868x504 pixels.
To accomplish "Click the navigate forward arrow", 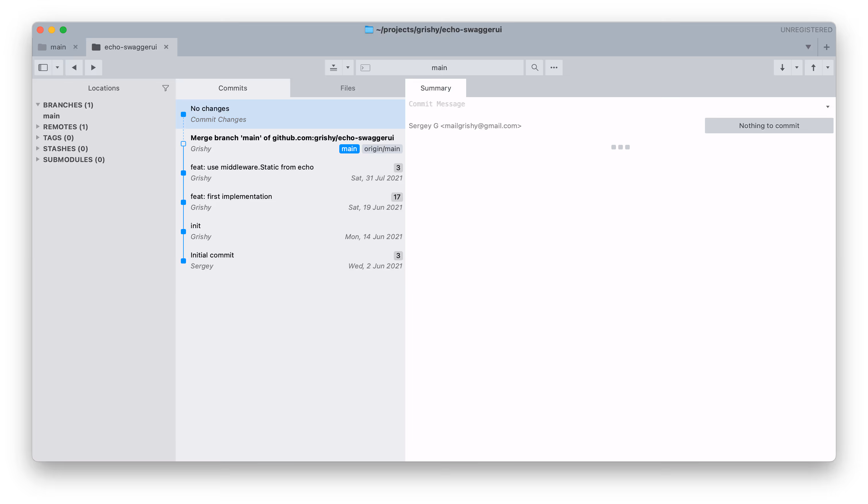I will 93,68.
